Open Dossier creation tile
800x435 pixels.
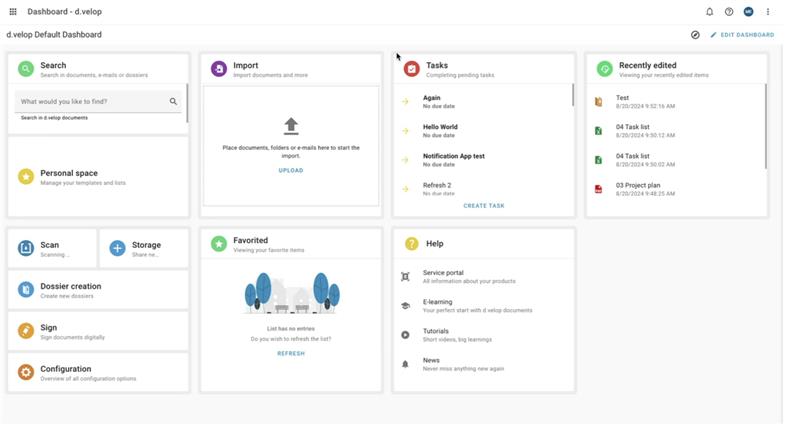point(98,290)
